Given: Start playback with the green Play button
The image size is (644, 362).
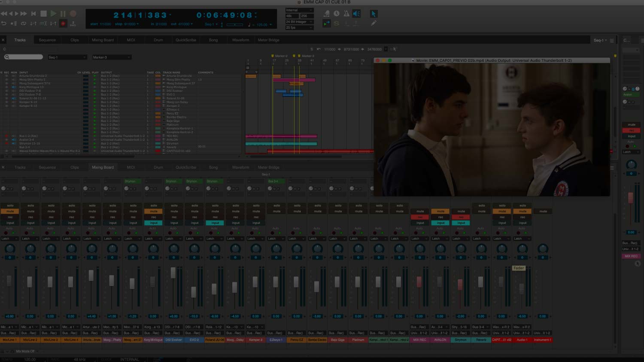Looking at the screenshot, I should [x=53, y=14].
